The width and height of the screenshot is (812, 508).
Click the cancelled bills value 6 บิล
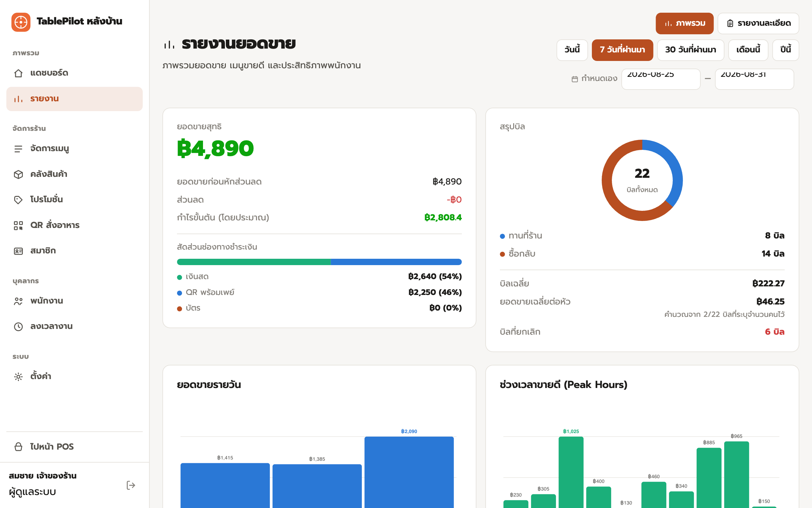775,332
